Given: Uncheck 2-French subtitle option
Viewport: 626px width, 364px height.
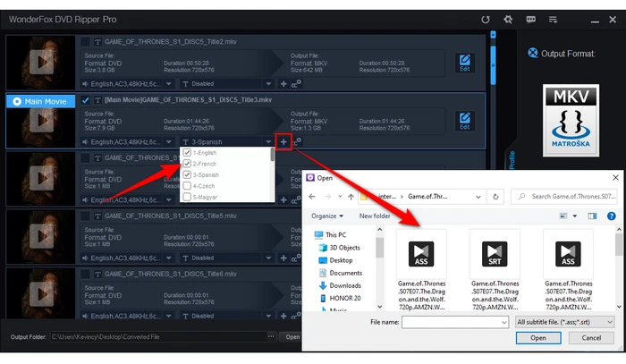Looking at the screenshot, I should [x=187, y=164].
